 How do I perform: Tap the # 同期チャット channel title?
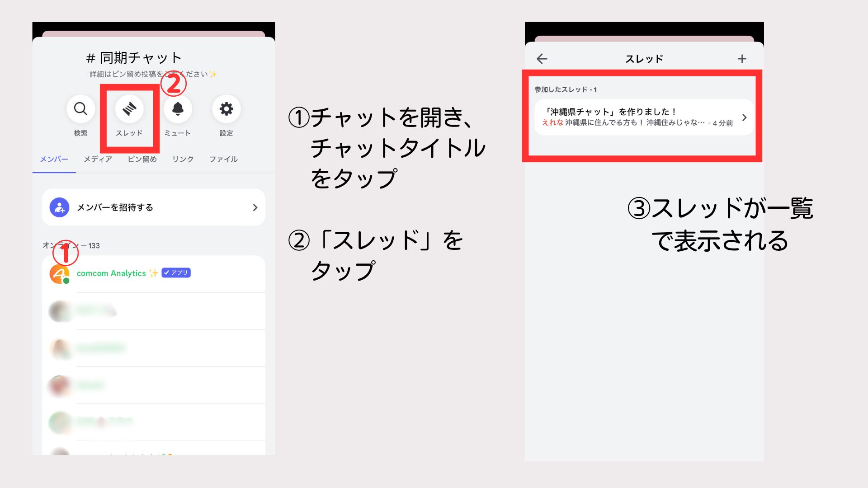(134, 58)
